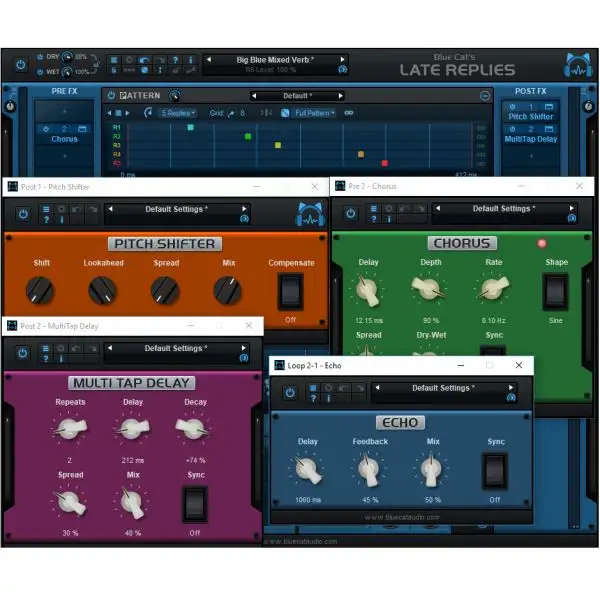Click the link chain icon in pattern toolbar
The image size is (600, 600).
click(x=349, y=113)
